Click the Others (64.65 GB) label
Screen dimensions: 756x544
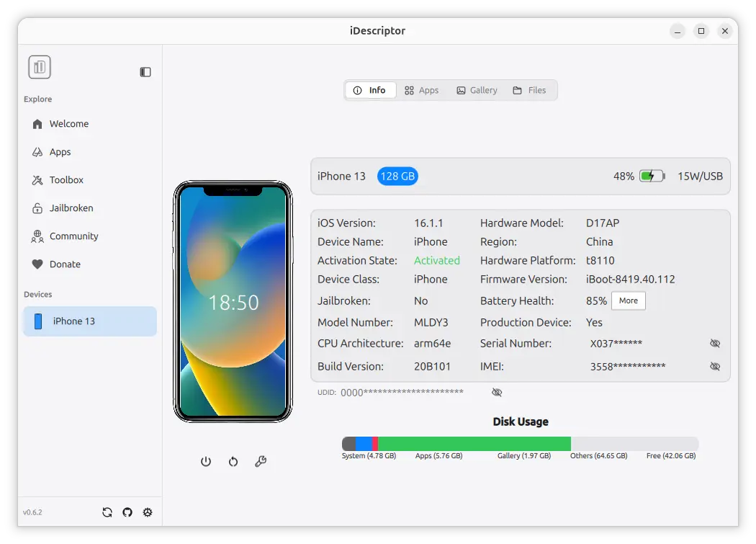coord(599,455)
